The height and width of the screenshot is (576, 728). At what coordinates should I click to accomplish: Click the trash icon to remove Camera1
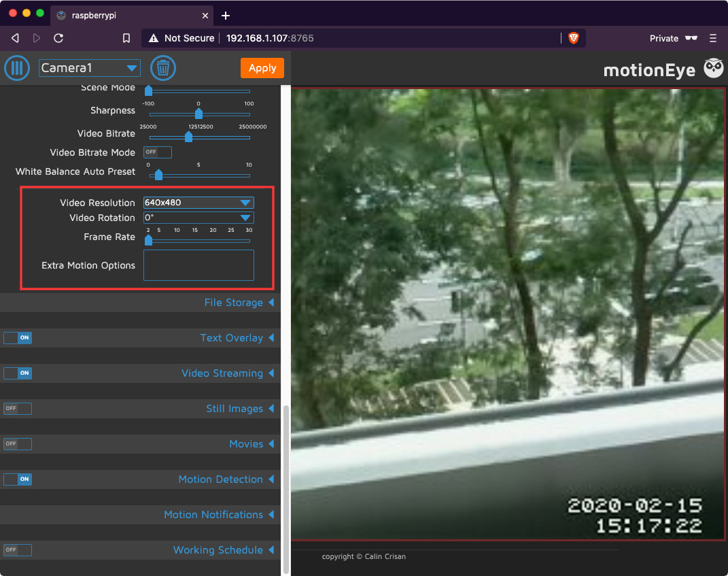click(163, 68)
